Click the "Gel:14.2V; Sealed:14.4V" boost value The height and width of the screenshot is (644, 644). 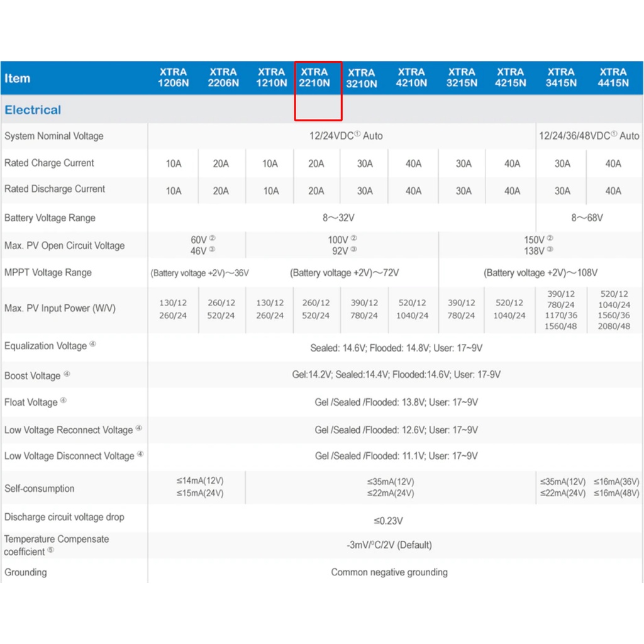(396, 375)
